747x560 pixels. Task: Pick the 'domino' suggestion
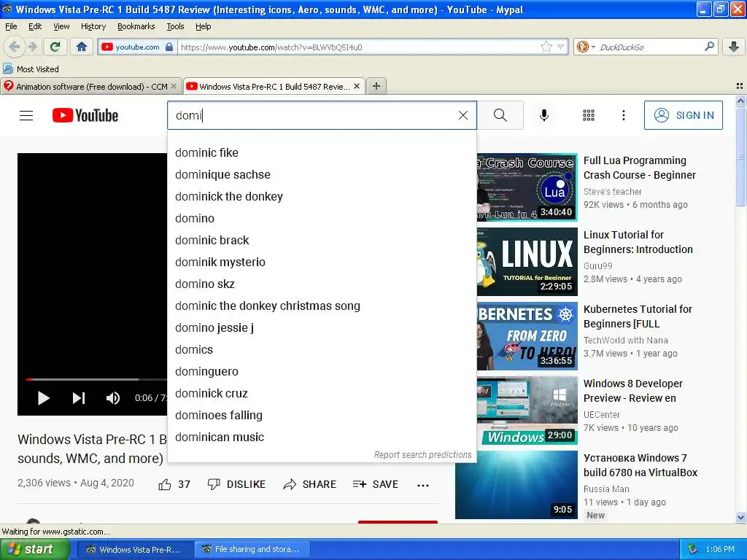tap(322, 219)
